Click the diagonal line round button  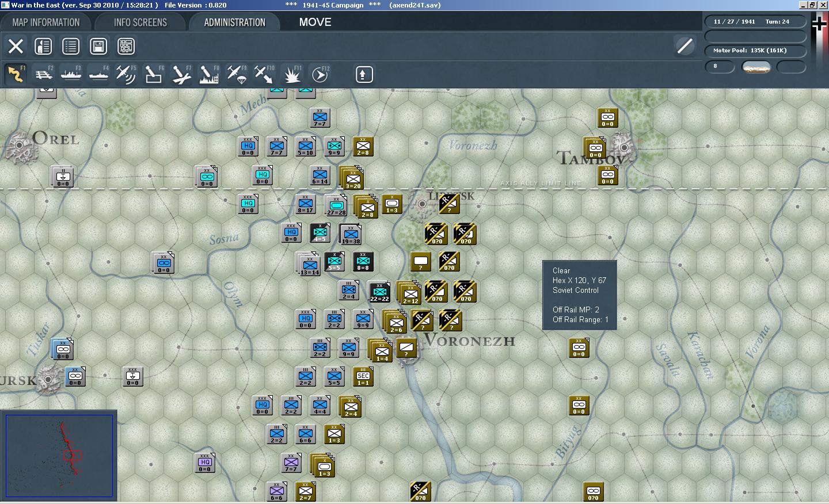point(685,46)
